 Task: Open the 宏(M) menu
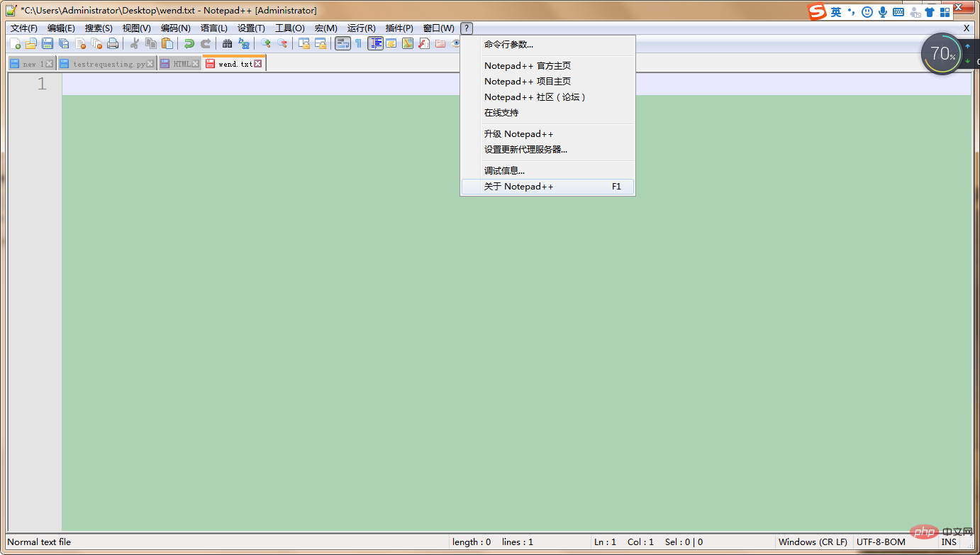(x=326, y=28)
